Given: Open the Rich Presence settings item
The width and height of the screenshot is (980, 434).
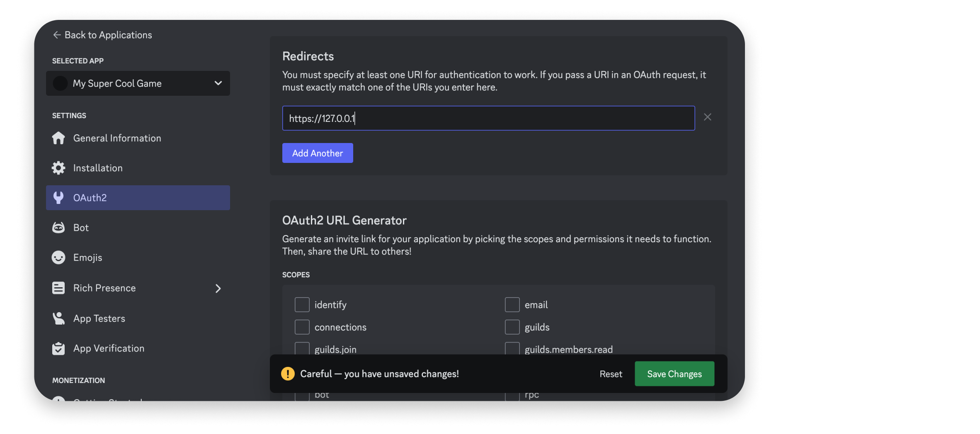Looking at the screenshot, I should pyautogui.click(x=104, y=288).
